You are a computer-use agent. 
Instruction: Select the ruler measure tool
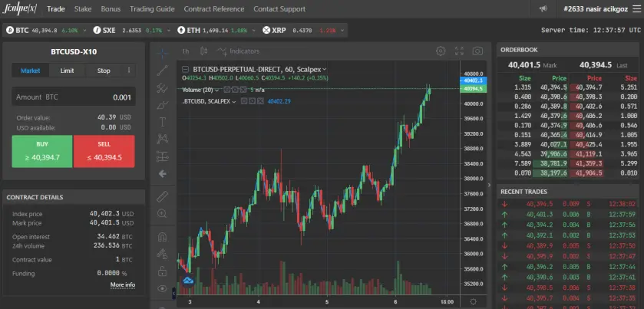pyautogui.click(x=163, y=196)
